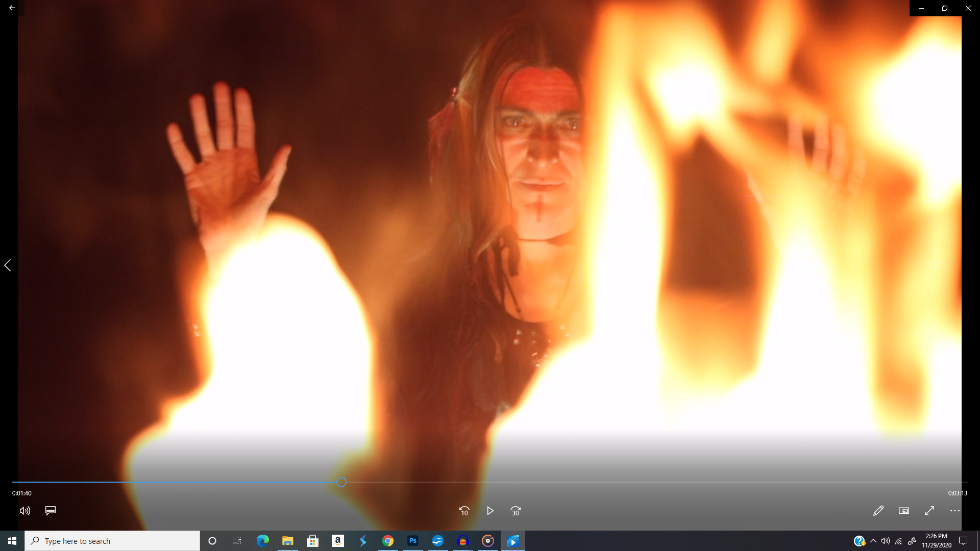The height and width of the screenshot is (551, 980).
Task: Switch to Audacity on the taskbar
Action: (x=463, y=541)
